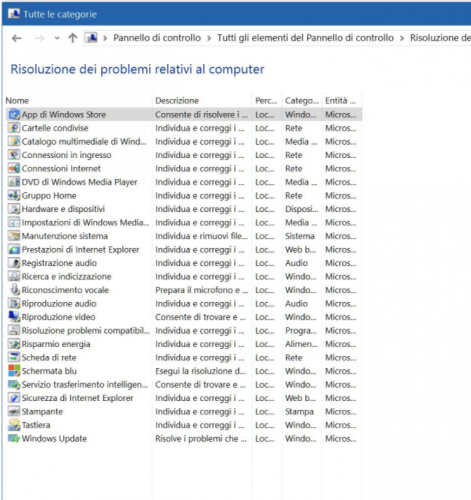Click the Riconoscimento vocale microphone icon
471x500 pixels.
click(x=14, y=289)
